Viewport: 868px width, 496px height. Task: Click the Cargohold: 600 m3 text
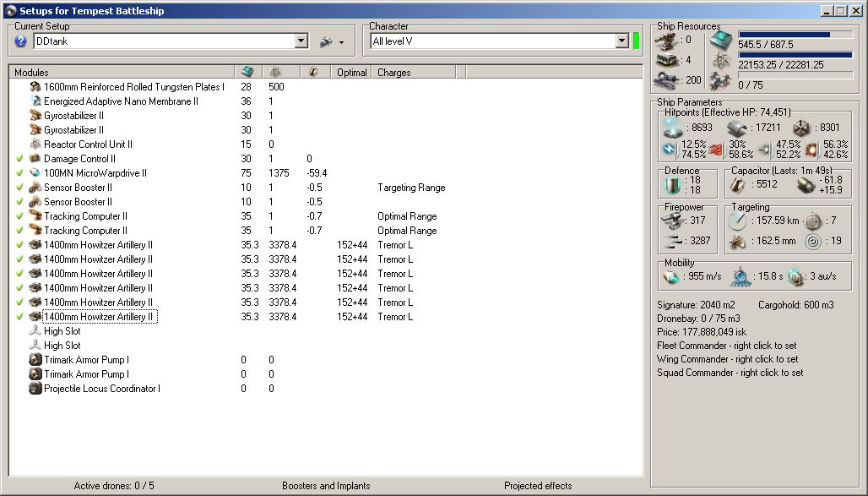coord(796,305)
